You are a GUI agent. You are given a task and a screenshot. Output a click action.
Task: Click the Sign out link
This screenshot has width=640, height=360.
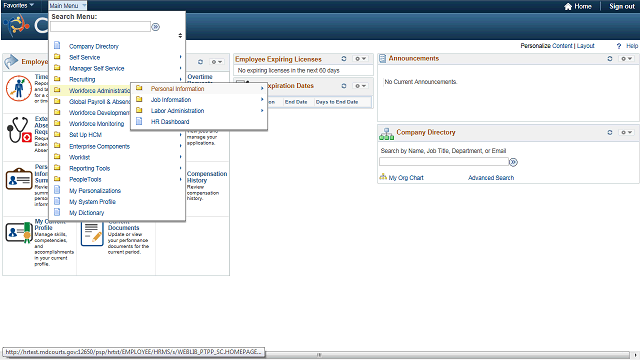[622, 7]
